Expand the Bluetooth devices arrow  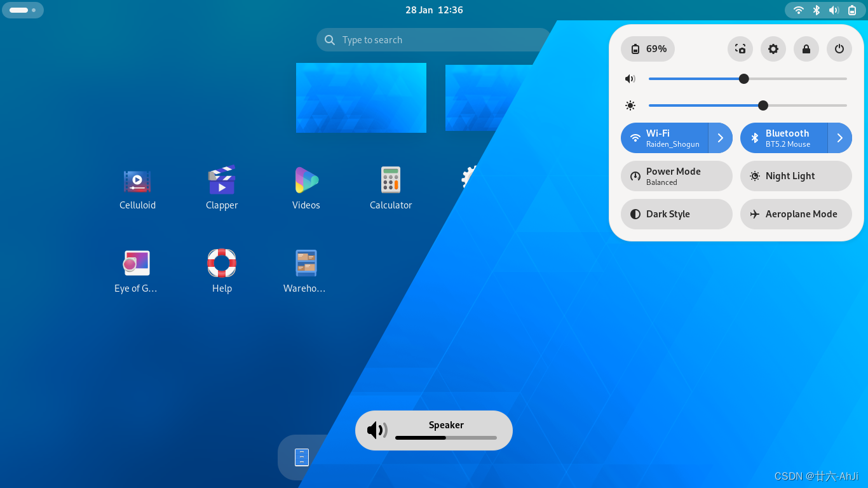coord(840,138)
